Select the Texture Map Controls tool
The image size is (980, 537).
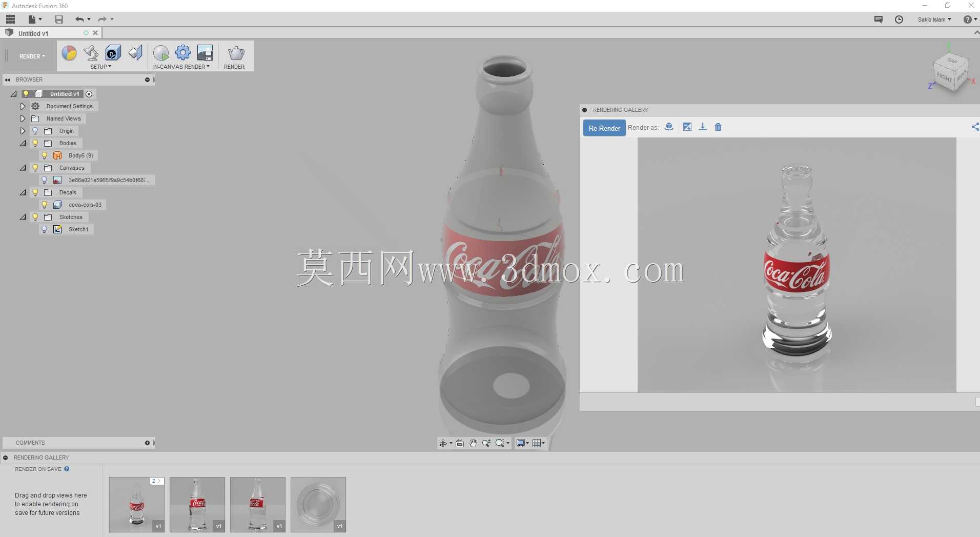tap(135, 53)
